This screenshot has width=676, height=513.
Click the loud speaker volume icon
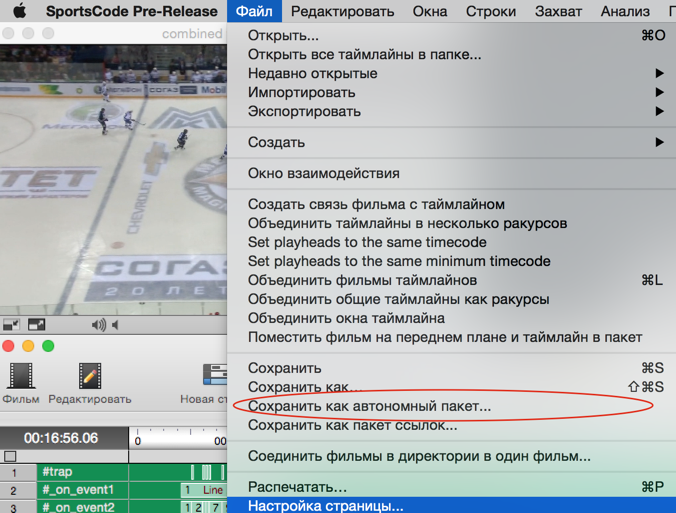point(99,325)
